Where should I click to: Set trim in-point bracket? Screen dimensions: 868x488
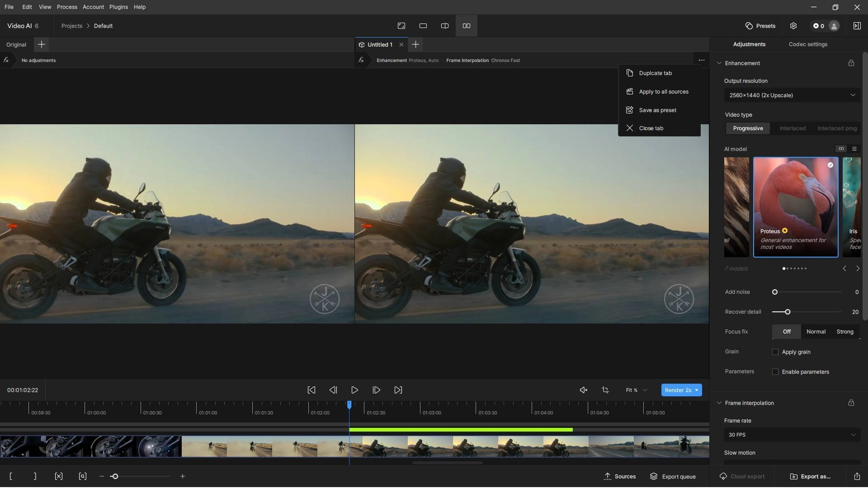pos(11,477)
